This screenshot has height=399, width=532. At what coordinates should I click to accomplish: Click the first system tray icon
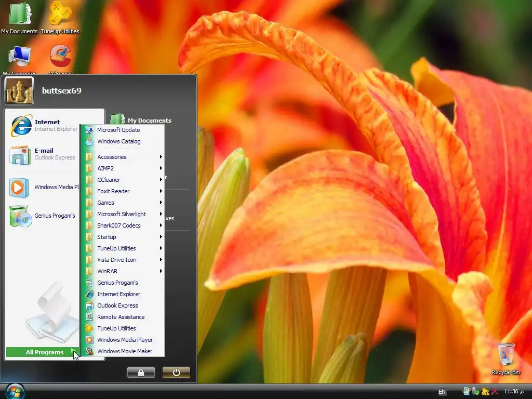pos(466,392)
